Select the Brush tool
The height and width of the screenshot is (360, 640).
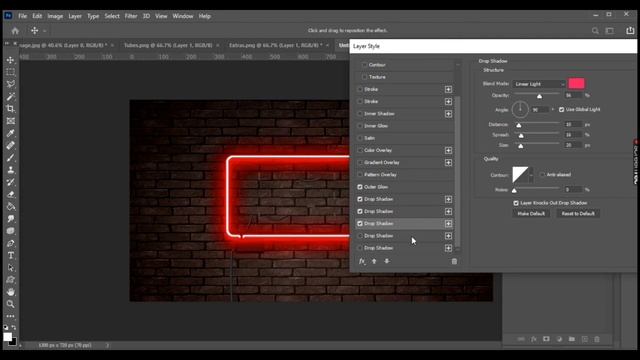[x=11, y=158]
